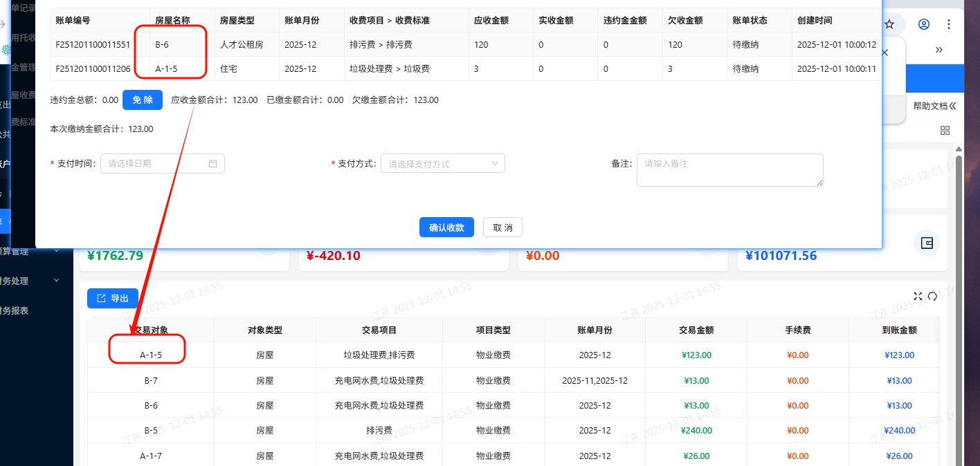Click the grid layout icon below 帮助文档

coord(945,130)
